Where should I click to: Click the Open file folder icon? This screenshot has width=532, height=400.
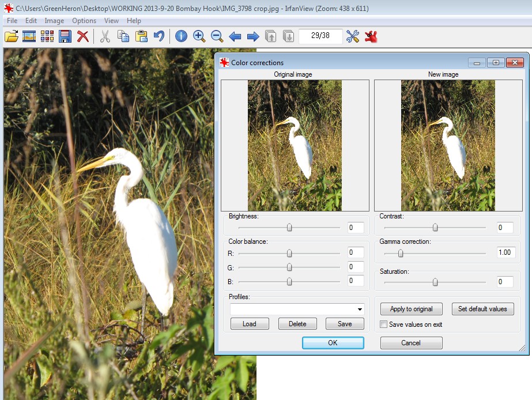click(11, 36)
